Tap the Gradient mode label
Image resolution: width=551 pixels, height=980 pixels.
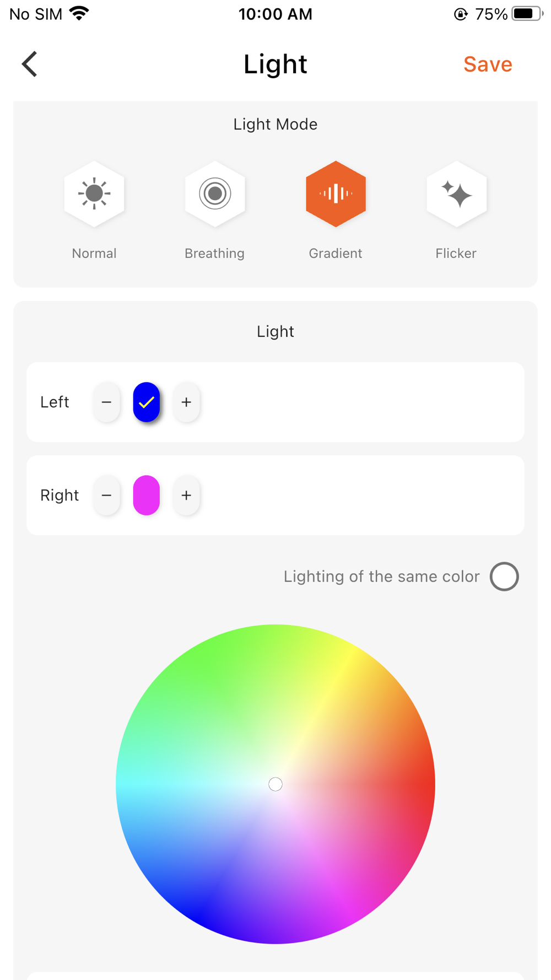pyautogui.click(x=336, y=253)
